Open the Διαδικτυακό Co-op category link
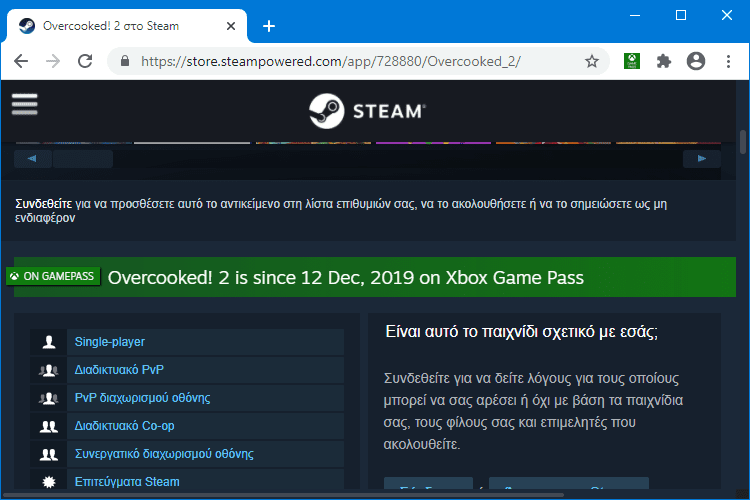The image size is (750, 500). pos(124,426)
